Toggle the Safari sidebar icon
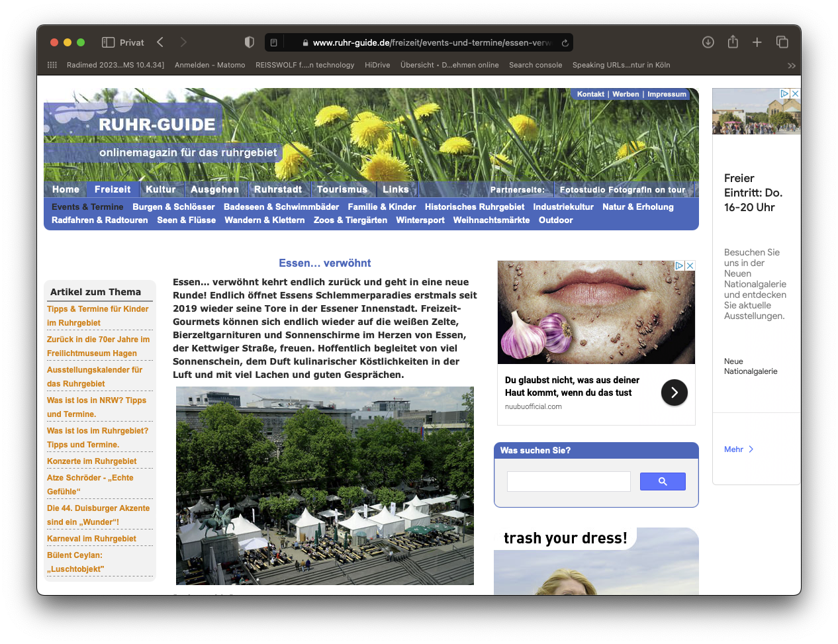Viewport: 838px width, 644px height. click(x=108, y=42)
